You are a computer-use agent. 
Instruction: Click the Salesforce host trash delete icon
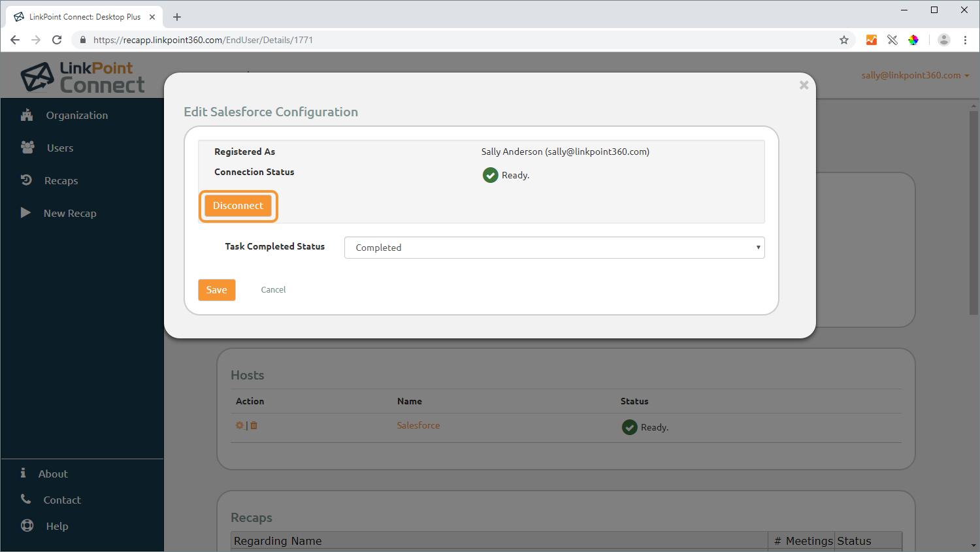click(x=254, y=425)
